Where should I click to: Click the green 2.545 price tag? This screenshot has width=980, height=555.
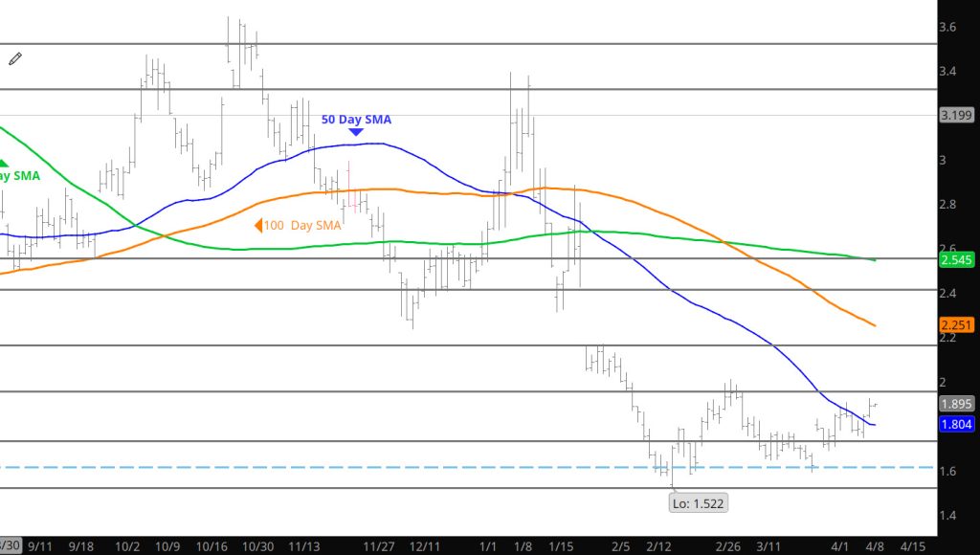click(x=957, y=259)
